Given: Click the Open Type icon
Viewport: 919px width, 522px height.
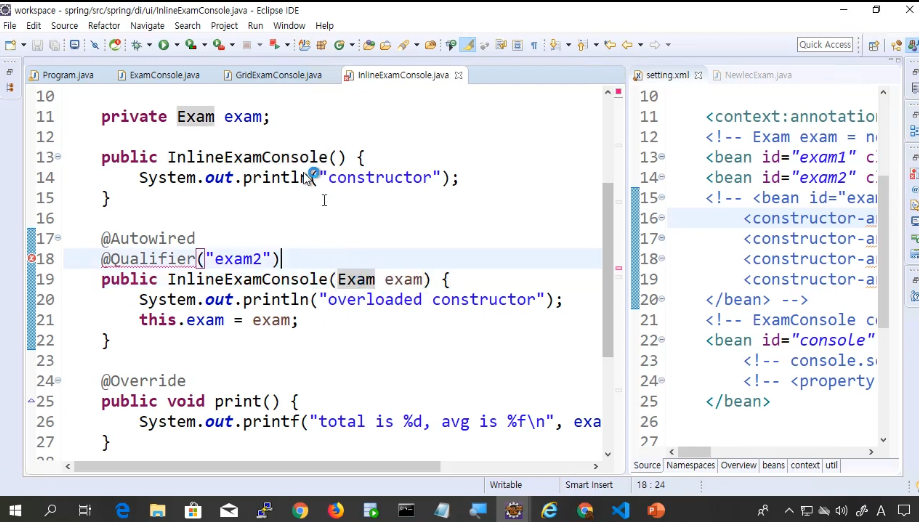Looking at the screenshot, I should [x=369, y=45].
